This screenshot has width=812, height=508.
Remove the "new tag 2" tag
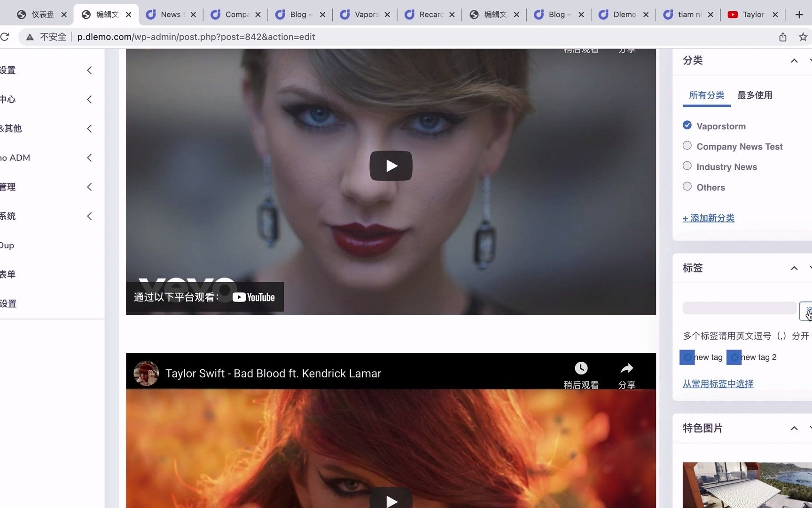pos(734,357)
